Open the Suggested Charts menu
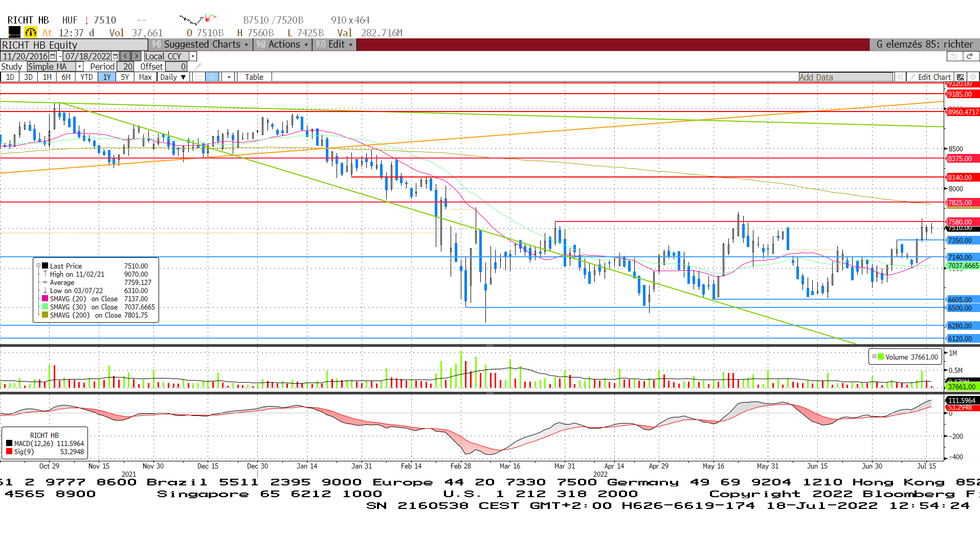 201,44
